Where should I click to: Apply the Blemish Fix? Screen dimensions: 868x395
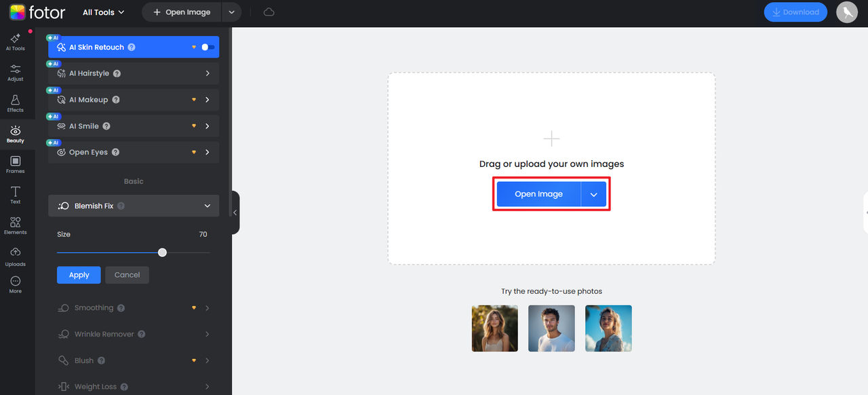(79, 275)
